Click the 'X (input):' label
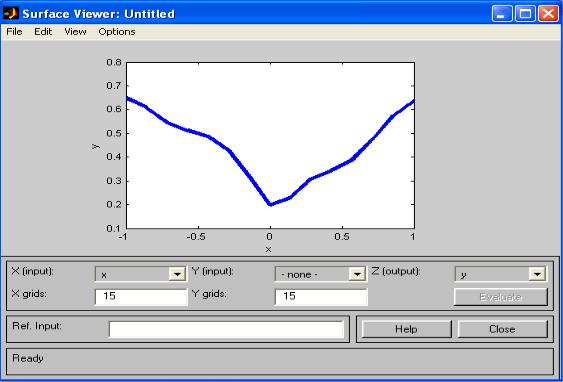Screen dimensions: 563x382 (32, 271)
